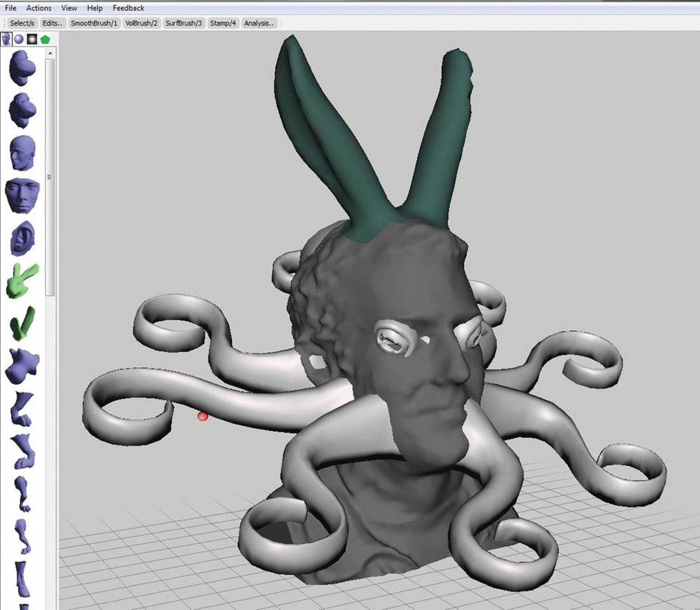Activate the Select/s tool button
The height and width of the screenshot is (610, 700).
tap(22, 23)
